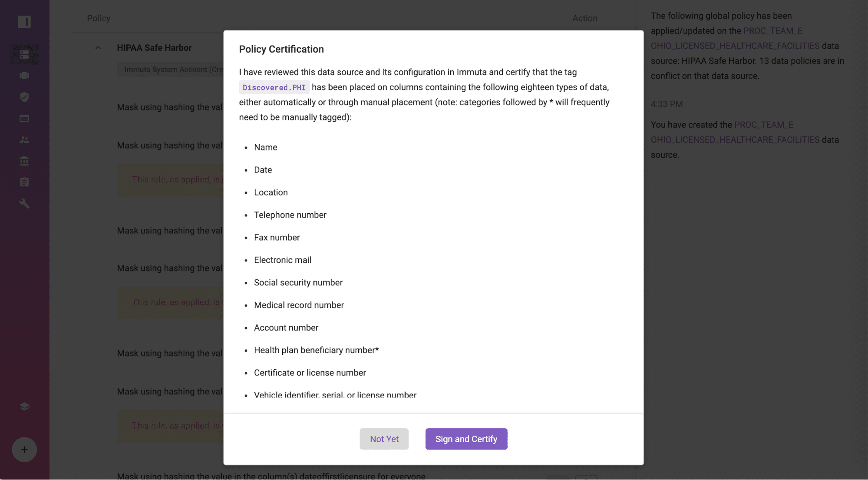The height and width of the screenshot is (480, 868).
Task: Click the HIPAA Safe Harbor policy title
Action: 154,48
